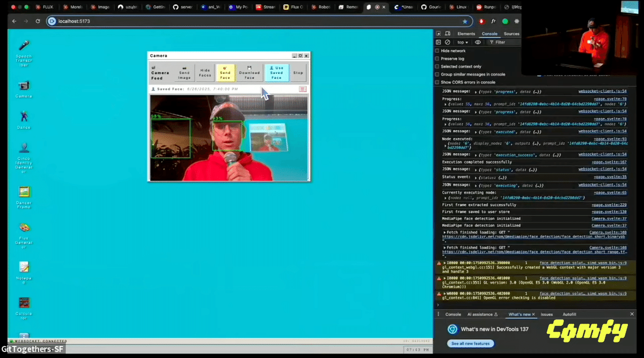This screenshot has width=644, height=358.
Task: Enable the Hide network checkbox
Action: tap(437, 51)
